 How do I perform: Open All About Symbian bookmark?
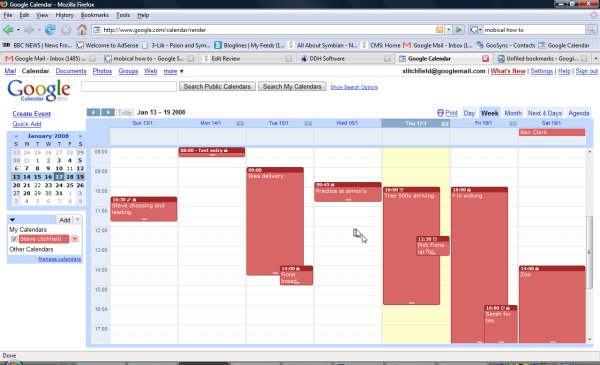point(323,45)
